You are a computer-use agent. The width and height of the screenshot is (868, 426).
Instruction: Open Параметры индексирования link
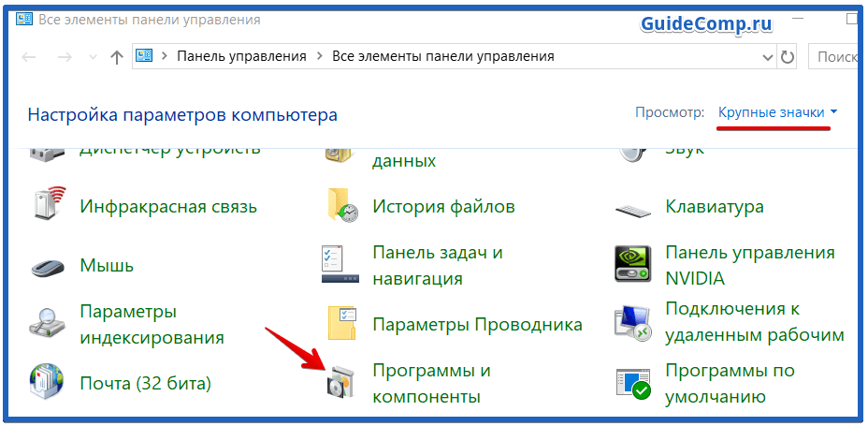coord(152,324)
